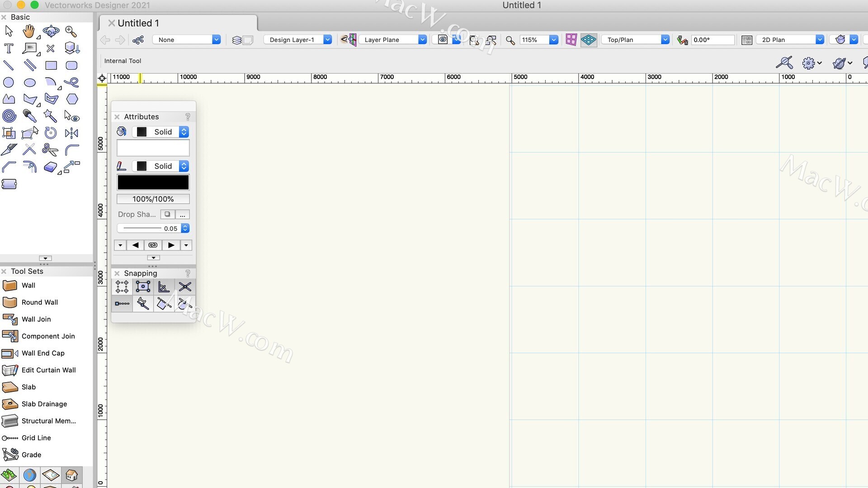Select the Edit Curtain Wall tool

(x=46, y=370)
